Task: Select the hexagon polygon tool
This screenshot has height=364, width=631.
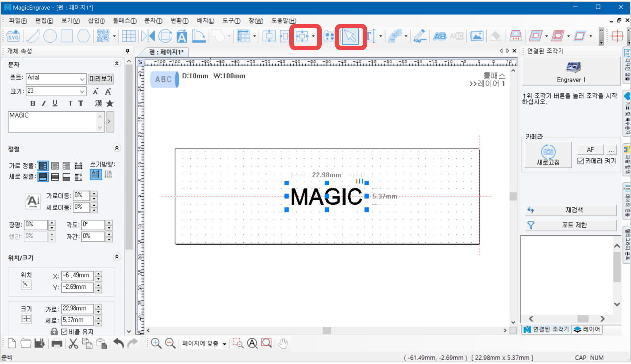Action: [83, 36]
